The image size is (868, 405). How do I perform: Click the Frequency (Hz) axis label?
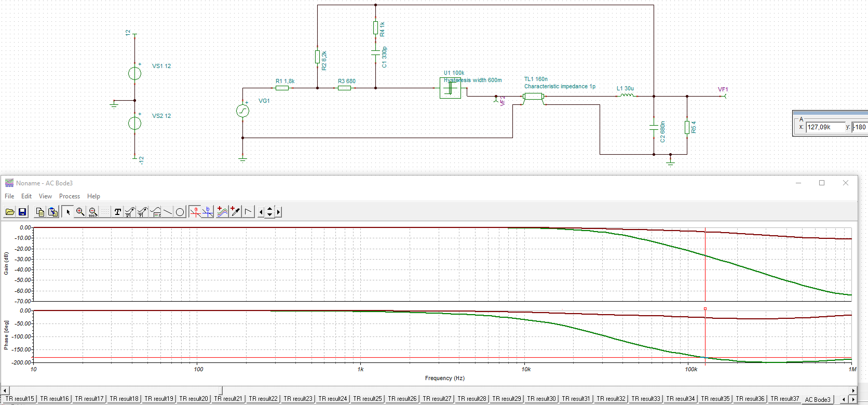pyautogui.click(x=445, y=378)
